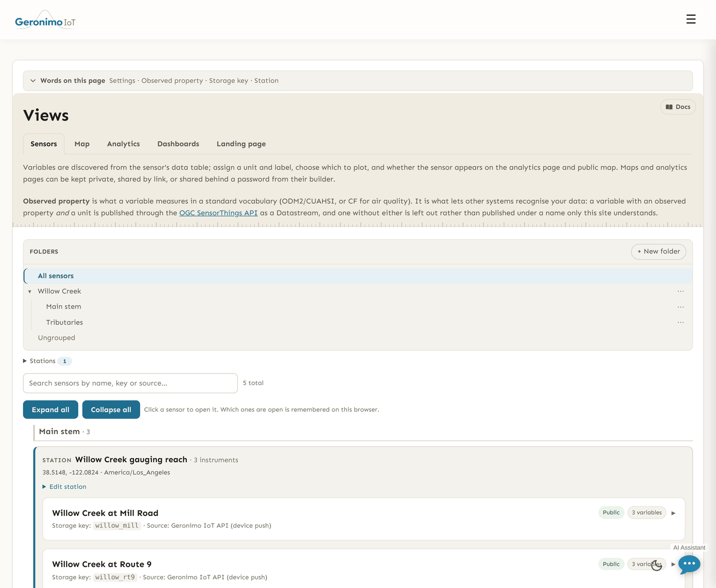Toggle dark mode with the moon icon
This screenshot has width=716, height=588.
(657, 565)
